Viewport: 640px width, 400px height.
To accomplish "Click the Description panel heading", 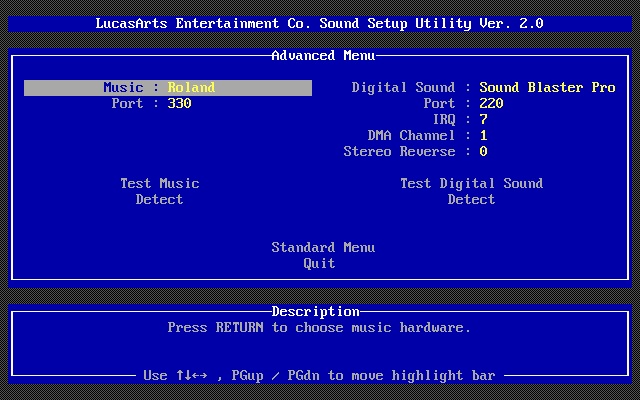I will [x=315, y=312].
